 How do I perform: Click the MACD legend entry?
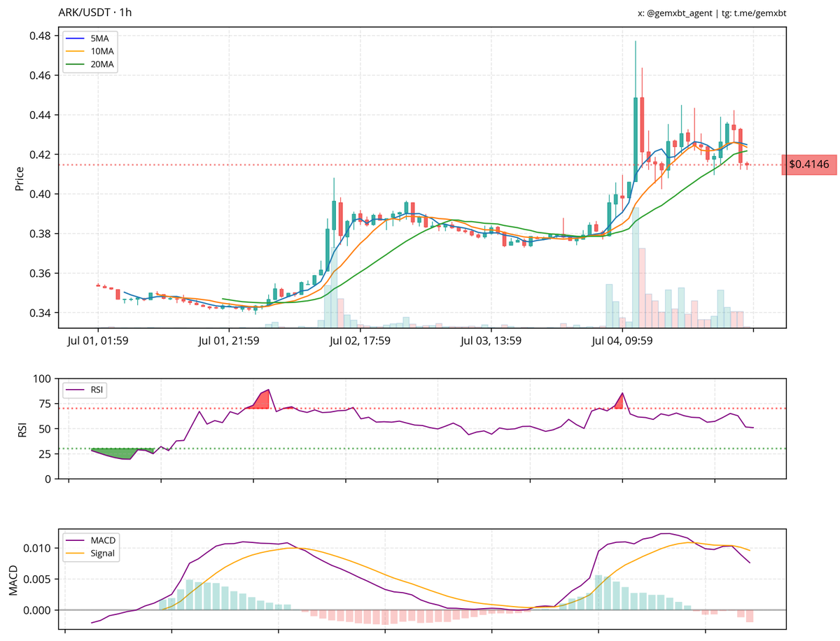91,540
